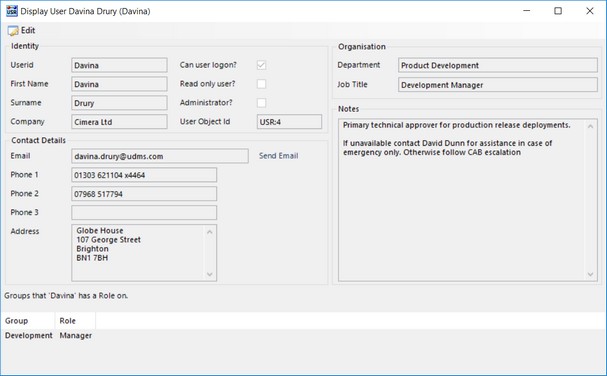Screen dimensions: 607x376
Task: Click the Job Title field
Action: pyautogui.click(x=498, y=85)
